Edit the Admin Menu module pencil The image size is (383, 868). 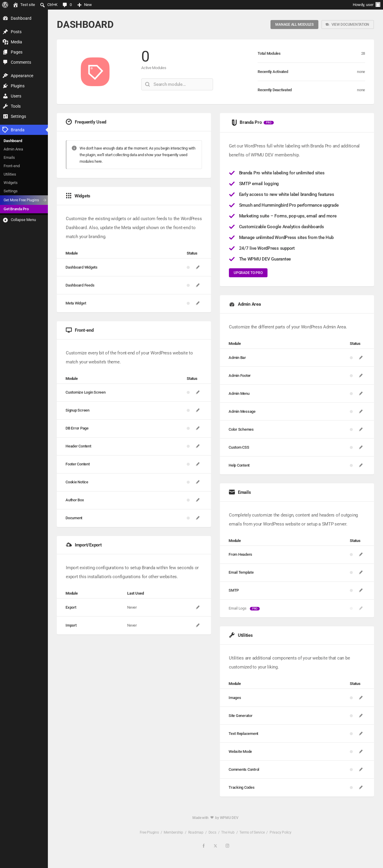(361, 393)
